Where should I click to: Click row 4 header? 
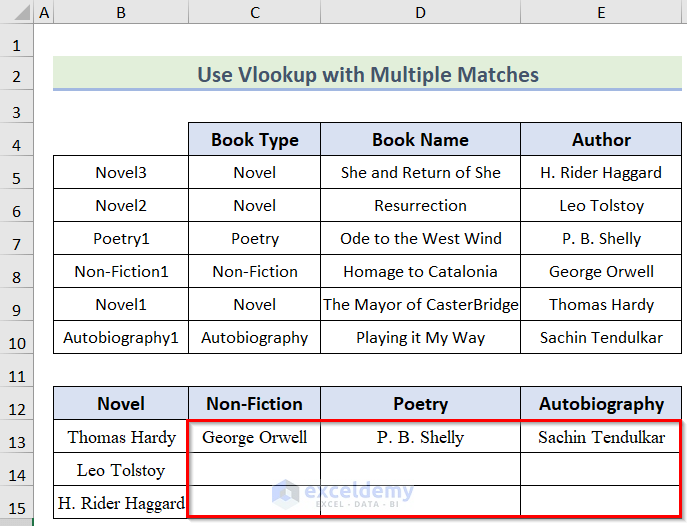pos(16,140)
